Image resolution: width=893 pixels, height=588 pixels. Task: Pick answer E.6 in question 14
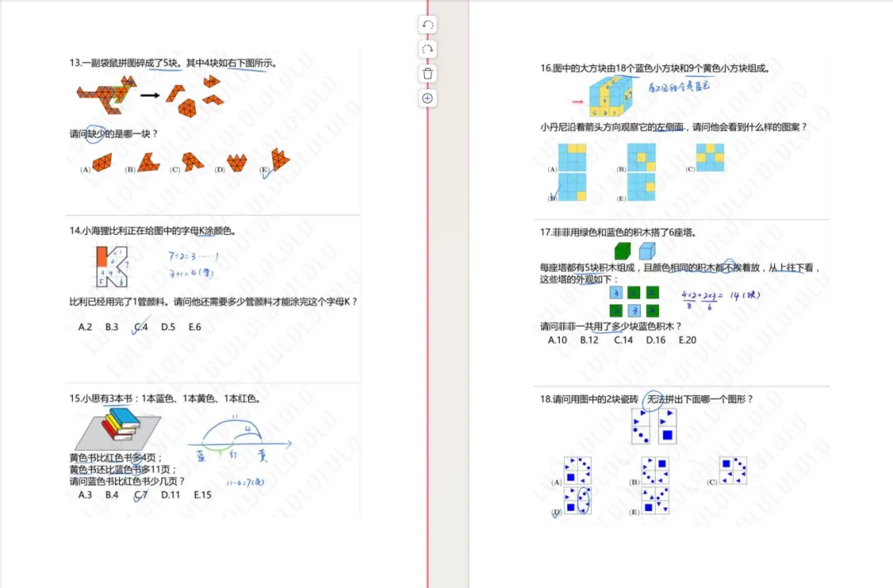(195, 327)
